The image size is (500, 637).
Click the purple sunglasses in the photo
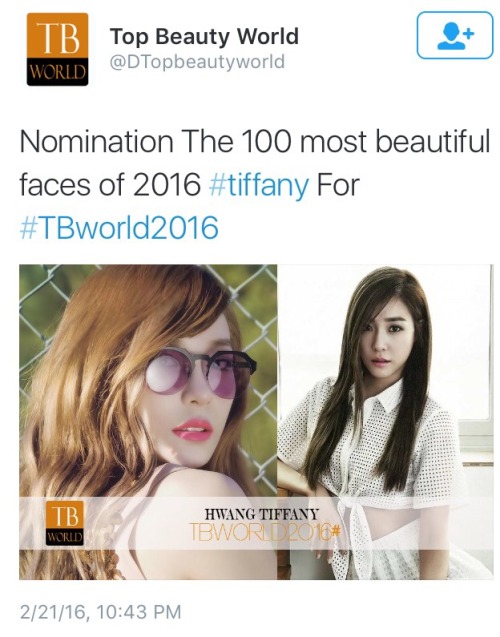pos(201,372)
